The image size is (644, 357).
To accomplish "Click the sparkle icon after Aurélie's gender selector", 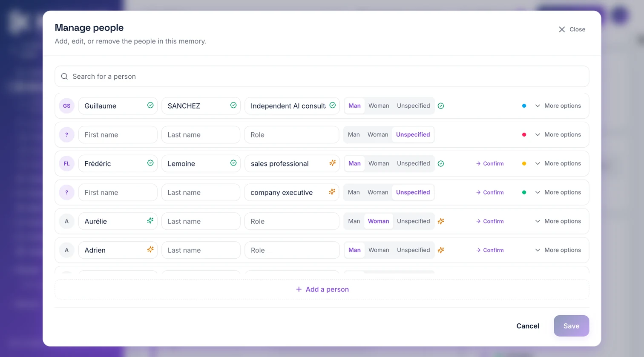I will point(441,221).
